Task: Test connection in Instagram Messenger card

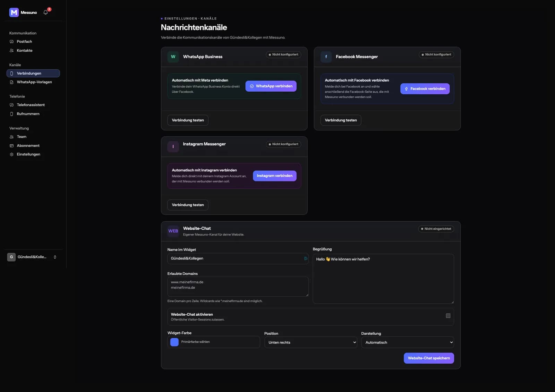Action: (x=188, y=205)
